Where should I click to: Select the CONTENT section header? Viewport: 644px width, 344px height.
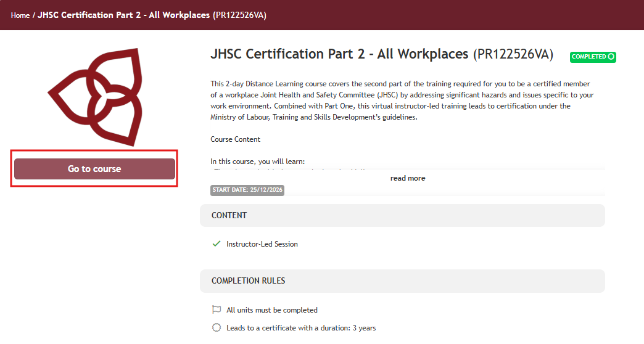pos(402,216)
